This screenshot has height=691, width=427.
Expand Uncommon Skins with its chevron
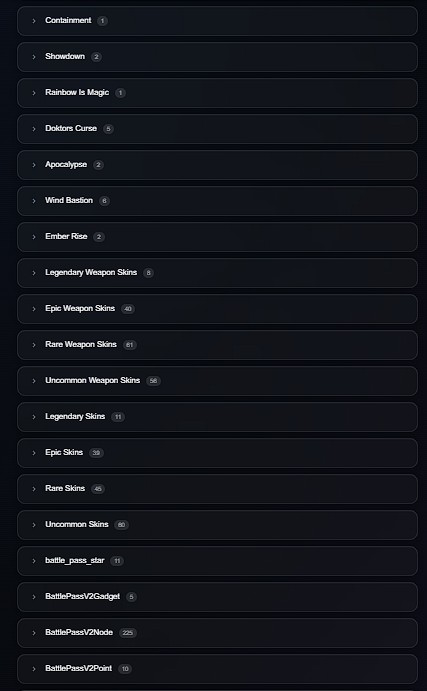34,525
